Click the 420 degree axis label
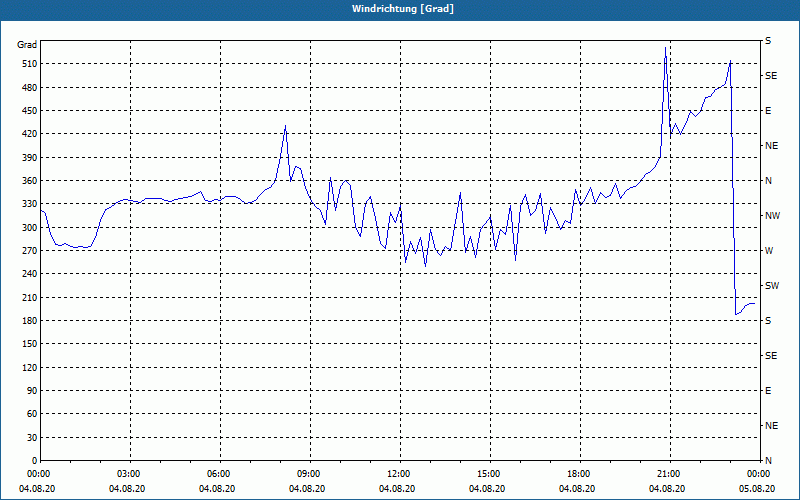 tap(29, 134)
